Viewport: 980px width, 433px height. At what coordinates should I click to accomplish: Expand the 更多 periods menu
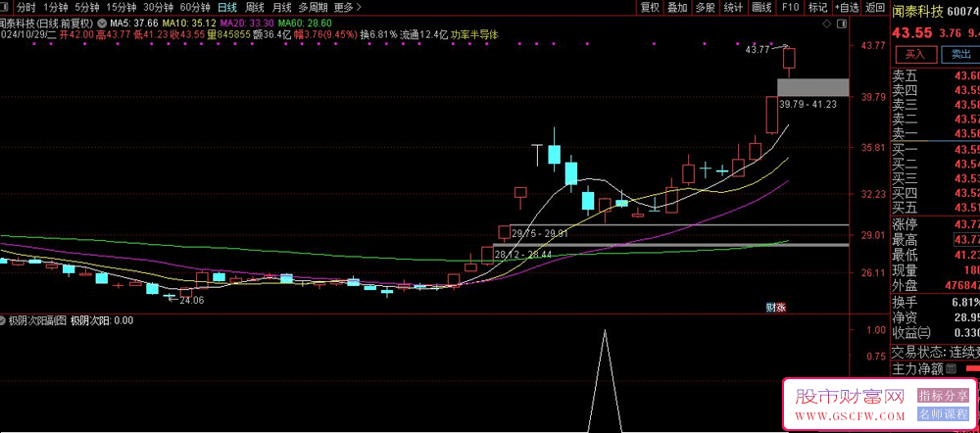tap(348, 8)
